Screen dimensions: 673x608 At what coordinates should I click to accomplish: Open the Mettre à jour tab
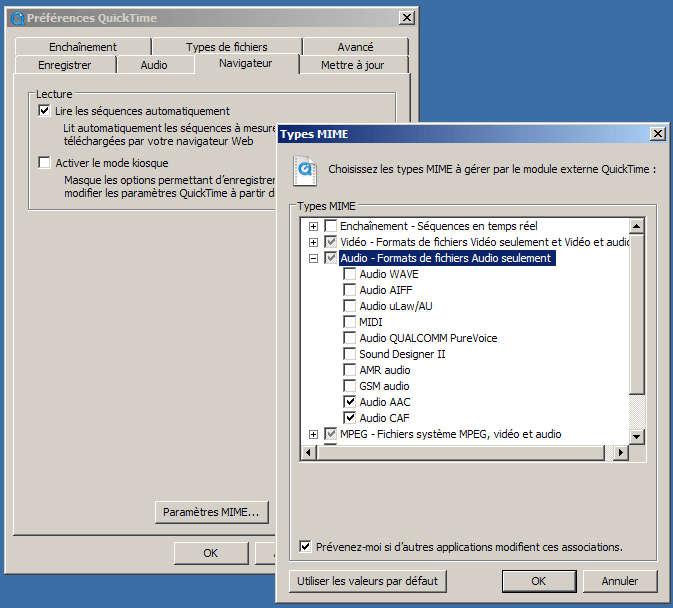click(x=353, y=65)
